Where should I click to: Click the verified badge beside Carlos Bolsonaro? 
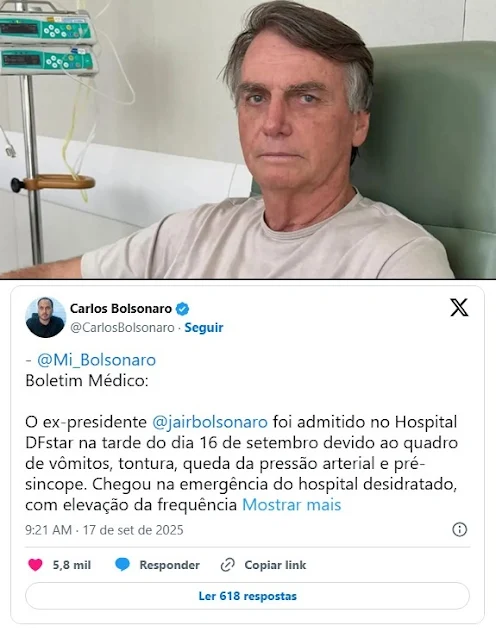183,309
